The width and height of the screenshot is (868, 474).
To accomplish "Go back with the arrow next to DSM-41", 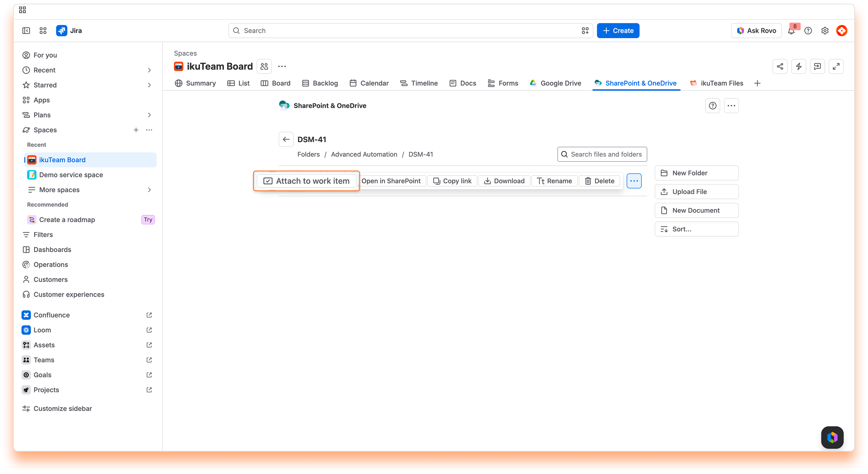I will 286,140.
